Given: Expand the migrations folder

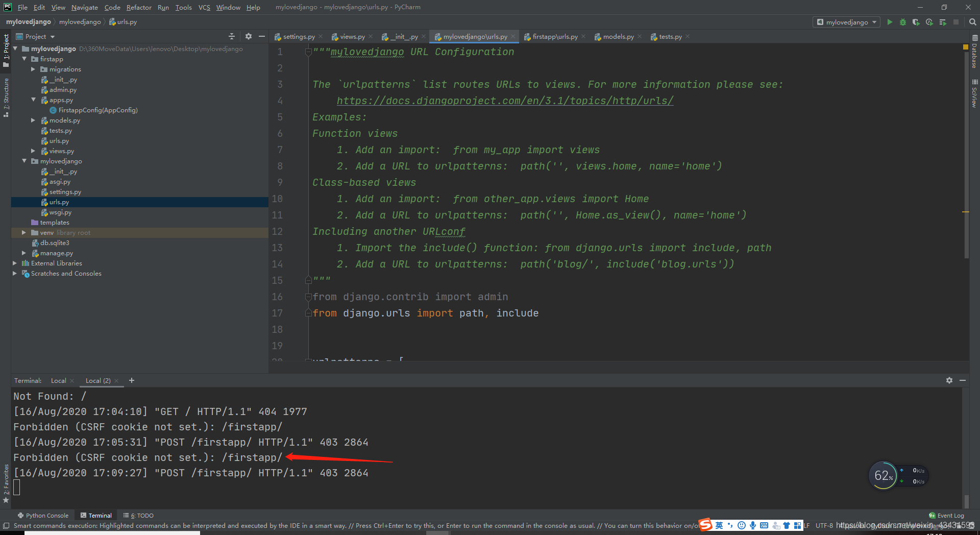Looking at the screenshot, I should (x=33, y=69).
